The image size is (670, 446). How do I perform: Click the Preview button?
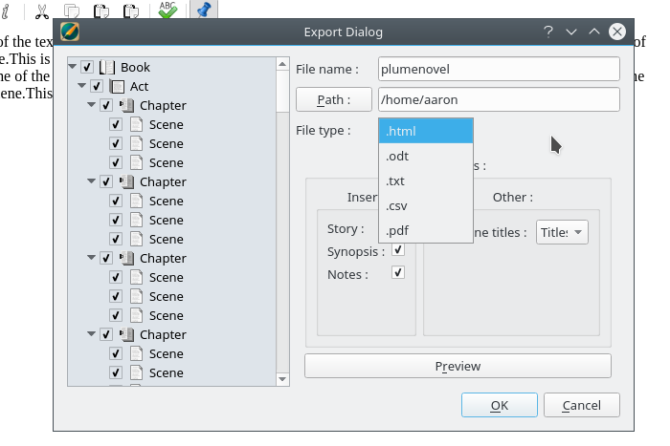click(x=458, y=366)
